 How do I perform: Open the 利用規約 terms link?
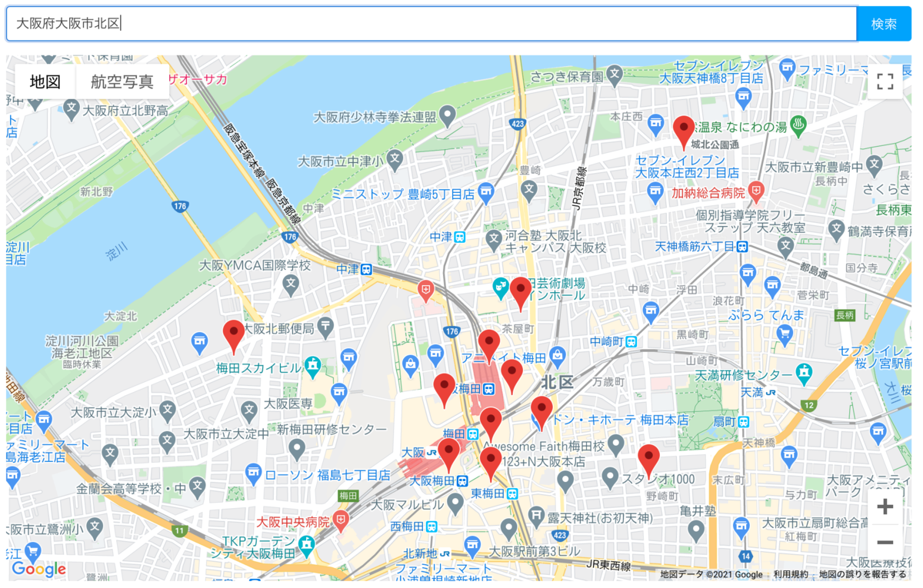[791, 574]
